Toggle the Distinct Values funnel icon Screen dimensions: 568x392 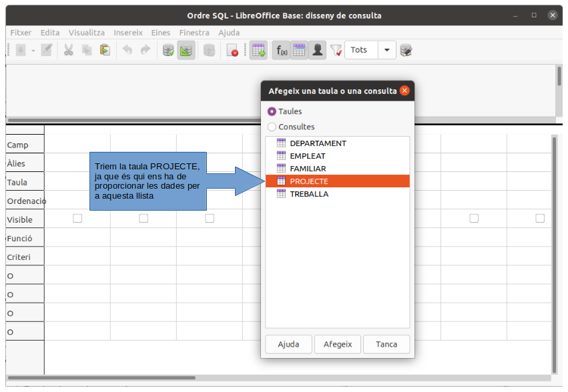point(336,50)
